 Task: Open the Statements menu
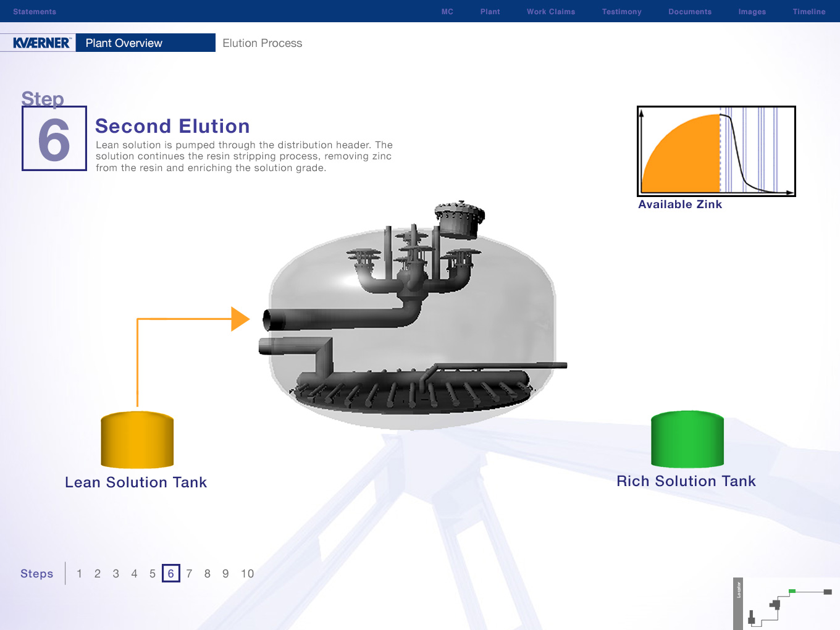coord(35,12)
